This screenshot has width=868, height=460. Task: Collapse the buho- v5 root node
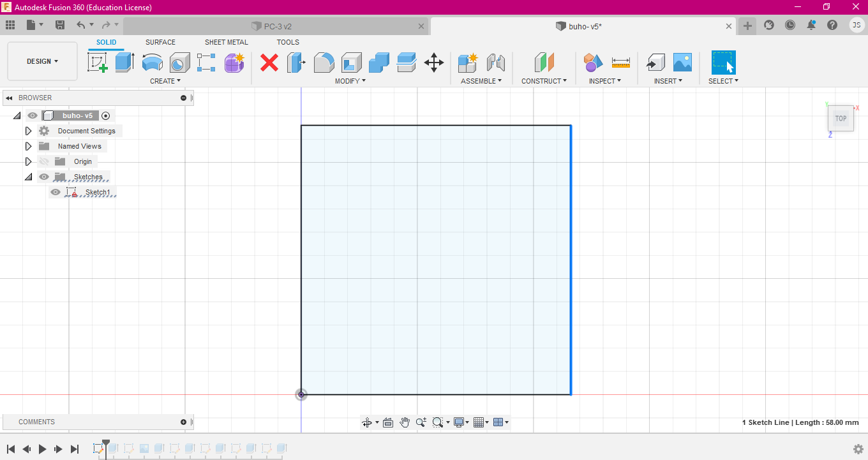point(17,115)
